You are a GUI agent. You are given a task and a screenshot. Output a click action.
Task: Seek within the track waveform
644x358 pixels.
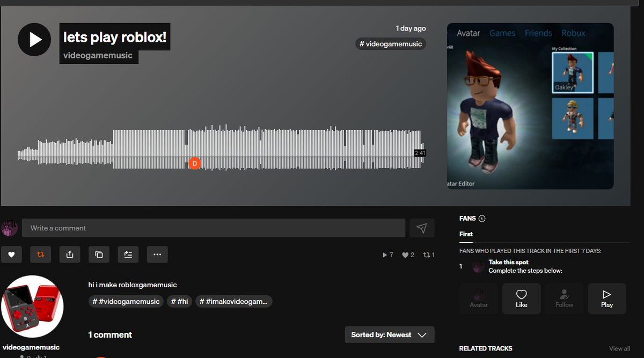tap(221, 147)
